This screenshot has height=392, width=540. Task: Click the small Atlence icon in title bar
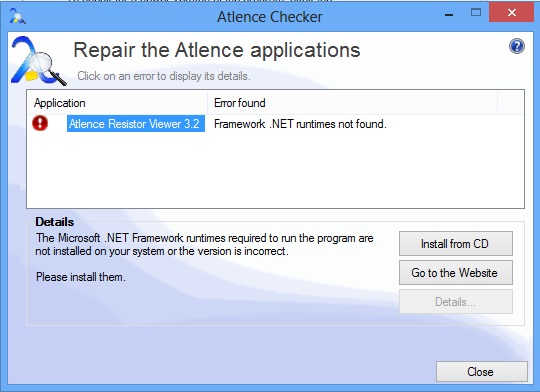17,17
